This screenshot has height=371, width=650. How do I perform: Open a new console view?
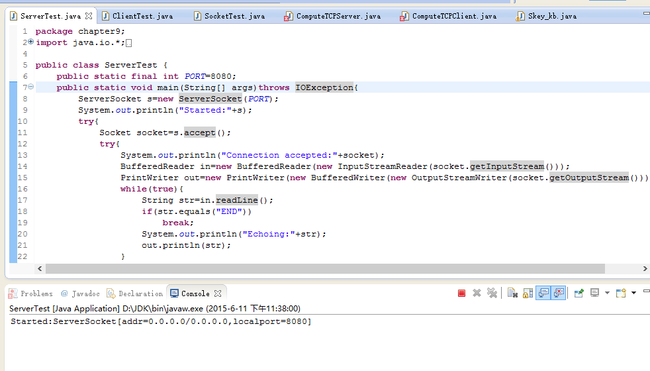pyautogui.click(x=621, y=293)
